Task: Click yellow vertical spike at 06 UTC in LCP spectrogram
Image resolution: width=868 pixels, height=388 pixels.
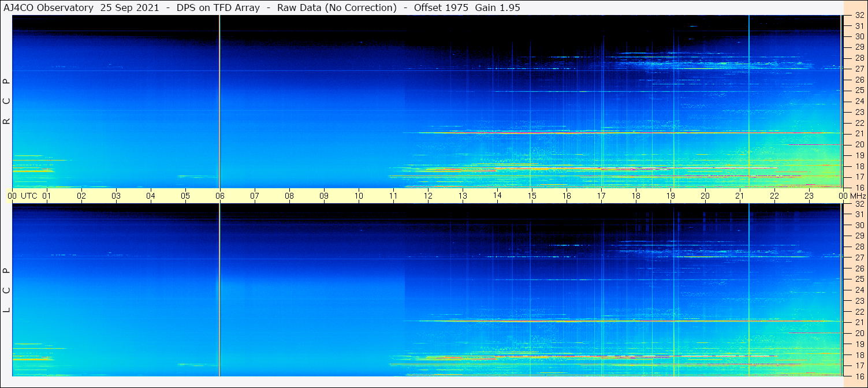Action: [x=220, y=290]
